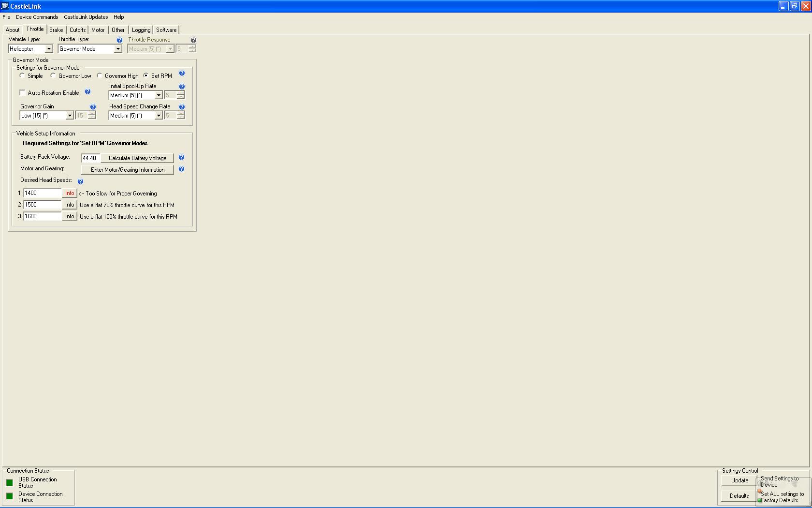Switch to the Logging tab

[x=141, y=30]
